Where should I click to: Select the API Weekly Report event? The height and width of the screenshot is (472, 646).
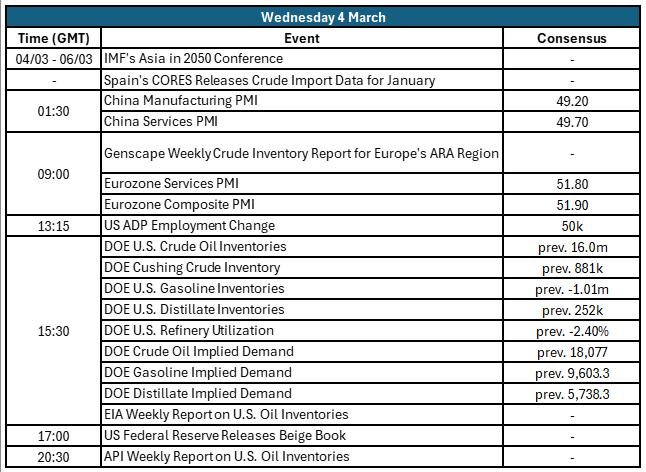pyautogui.click(x=226, y=456)
